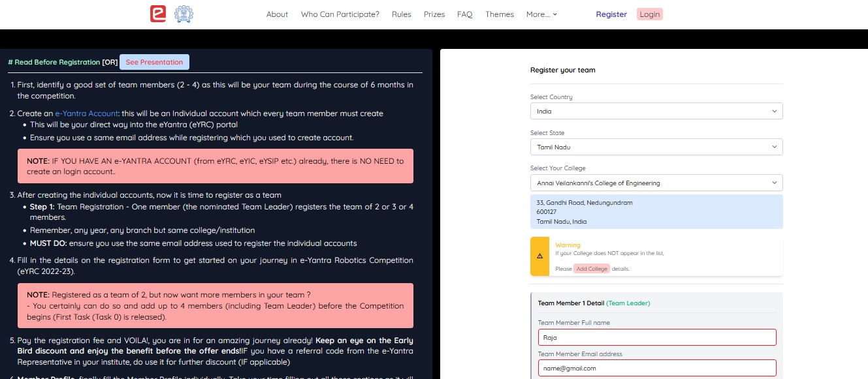This screenshot has width=868, height=379.
Task: Open the Select State dropdown
Action: tap(656, 147)
